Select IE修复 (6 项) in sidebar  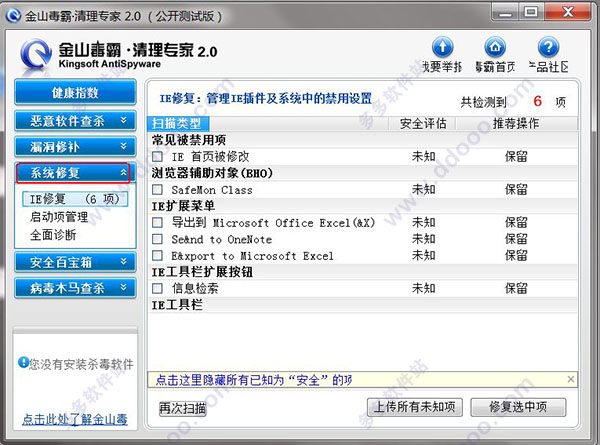click(75, 199)
